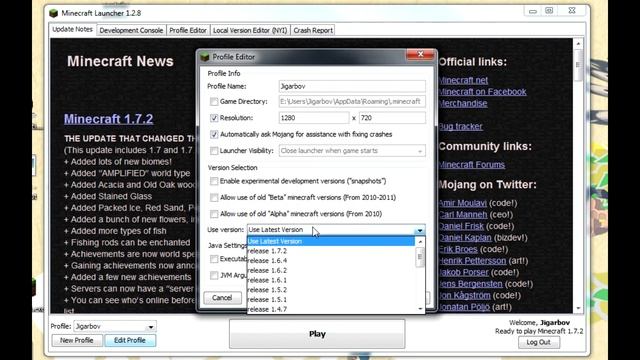640x360 pixels.
Task: Open the Update Notes tab
Action: tap(73, 29)
